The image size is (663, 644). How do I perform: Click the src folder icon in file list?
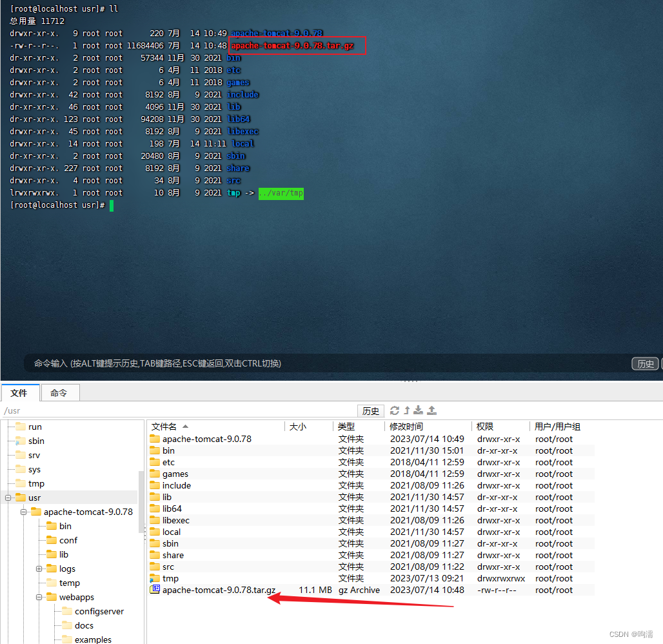click(155, 567)
